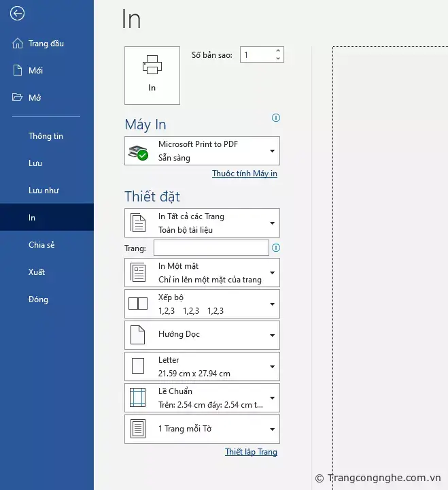
Task: Click the Máy In info icon
Action: 275,118
